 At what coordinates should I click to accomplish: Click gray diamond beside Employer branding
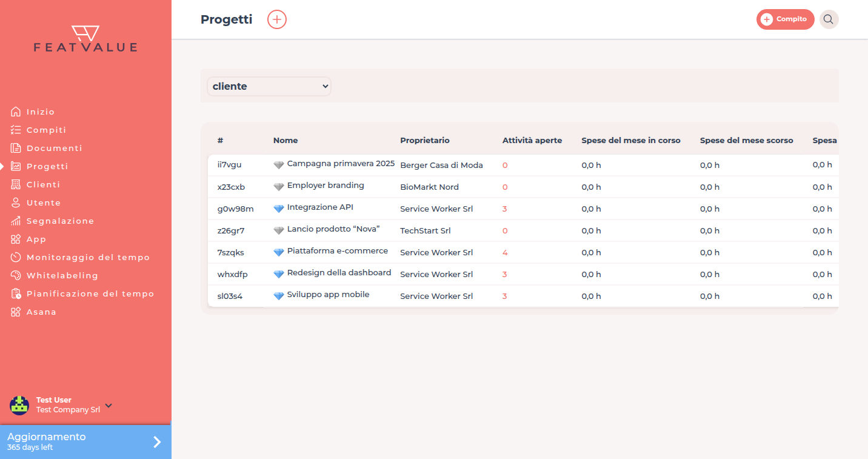[x=279, y=187]
